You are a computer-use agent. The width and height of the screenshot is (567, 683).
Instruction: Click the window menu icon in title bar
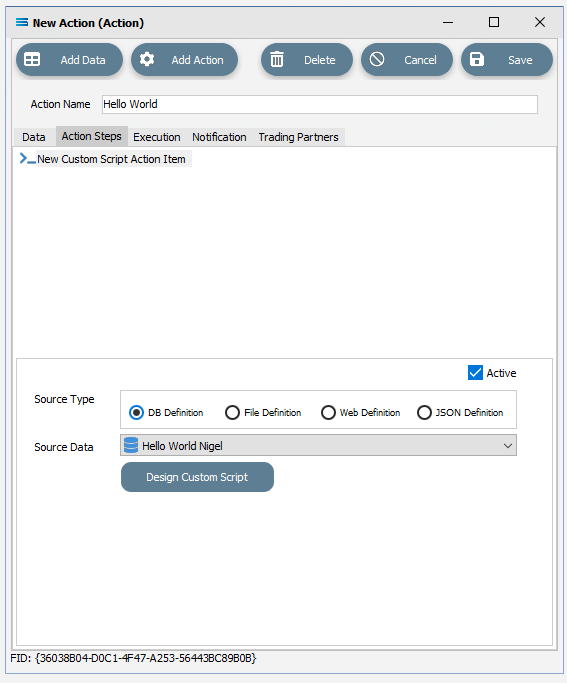click(x=22, y=22)
